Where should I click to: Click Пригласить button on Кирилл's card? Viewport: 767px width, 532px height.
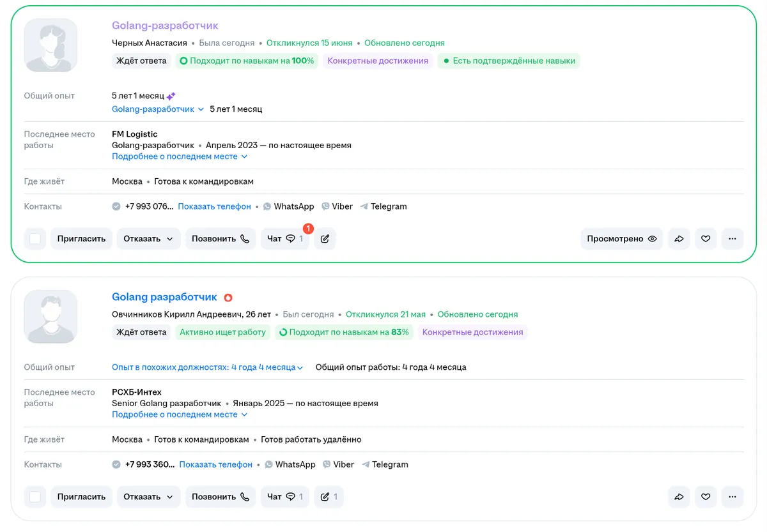[x=81, y=497]
